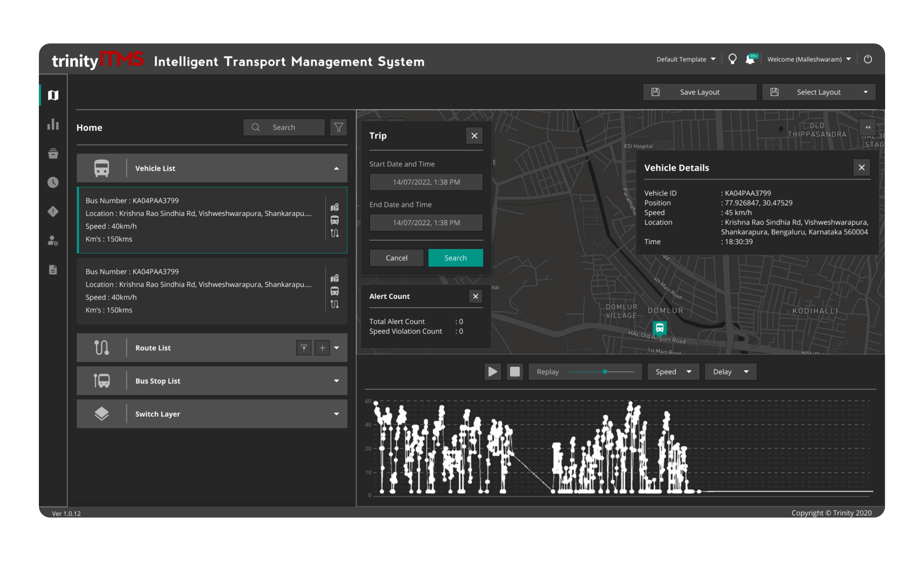Open the bar chart analytics sidebar icon

[x=53, y=124]
